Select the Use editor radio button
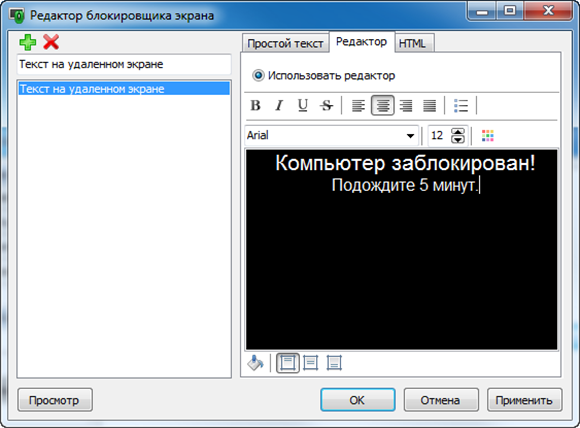Image resolution: width=580 pixels, height=428 pixels. [258, 75]
